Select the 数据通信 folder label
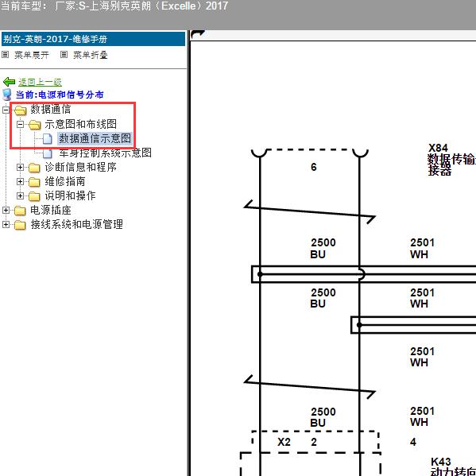476x476 pixels. (x=50, y=110)
